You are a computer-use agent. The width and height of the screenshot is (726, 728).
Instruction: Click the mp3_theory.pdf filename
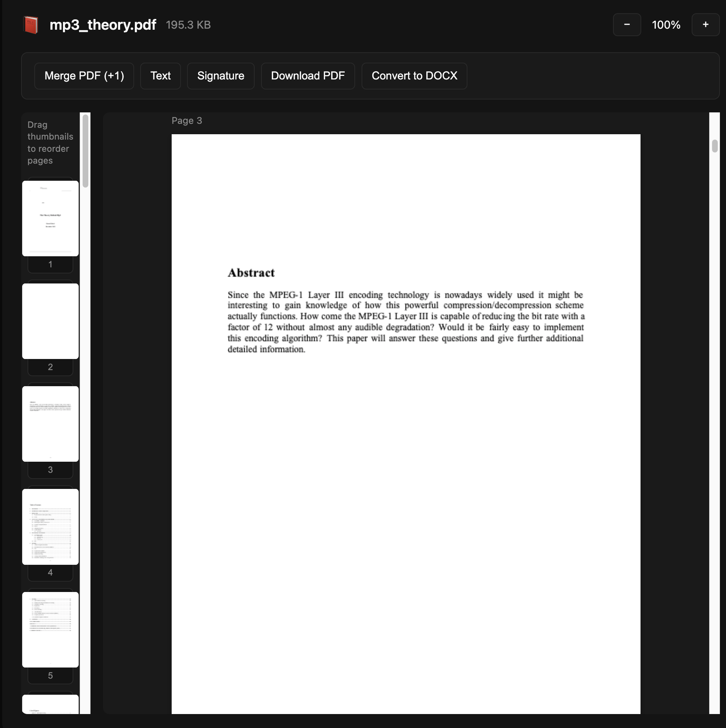coord(102,24)
